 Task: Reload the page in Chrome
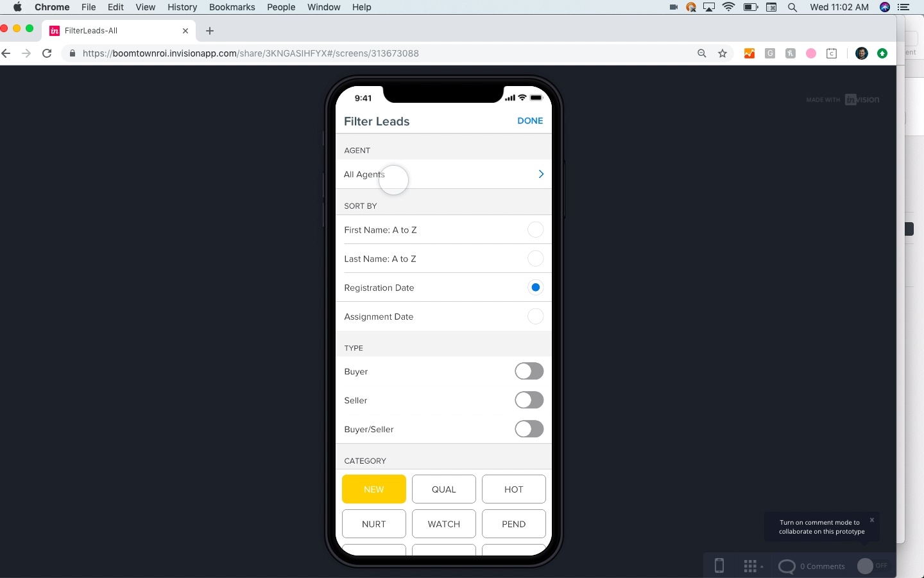pyautogui.click(x=47, y=53)
